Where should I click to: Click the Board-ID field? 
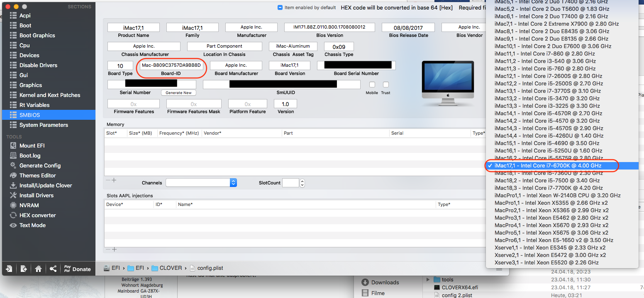pos(171,65)
